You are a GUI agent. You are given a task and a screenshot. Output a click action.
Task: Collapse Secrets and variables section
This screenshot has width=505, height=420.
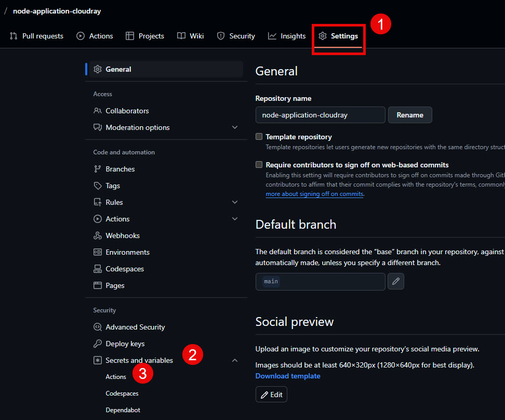click(235, 360)
